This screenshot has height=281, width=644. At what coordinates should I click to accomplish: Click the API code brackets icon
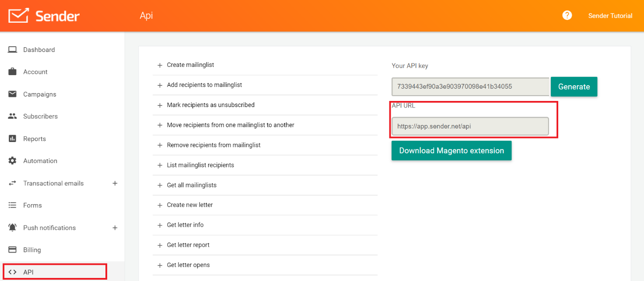pyautogui.click(x=12, y=272)
